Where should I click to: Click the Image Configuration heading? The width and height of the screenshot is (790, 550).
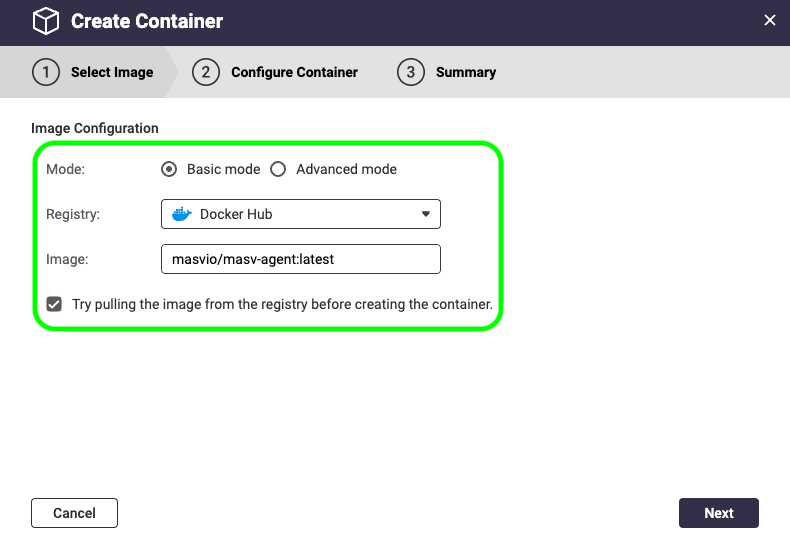click(95, 128)
